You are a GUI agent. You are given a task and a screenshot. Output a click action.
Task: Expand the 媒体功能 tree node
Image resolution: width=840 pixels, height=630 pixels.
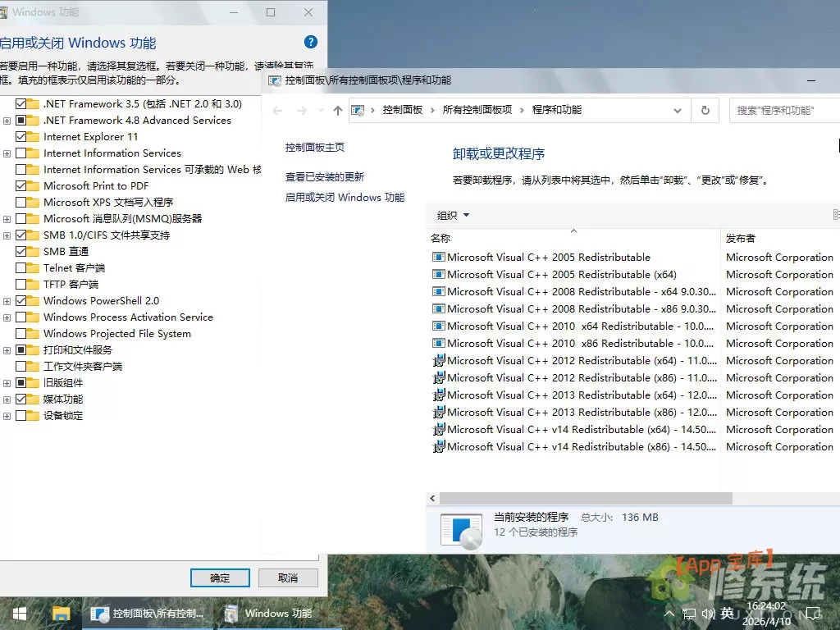point(7,399)
